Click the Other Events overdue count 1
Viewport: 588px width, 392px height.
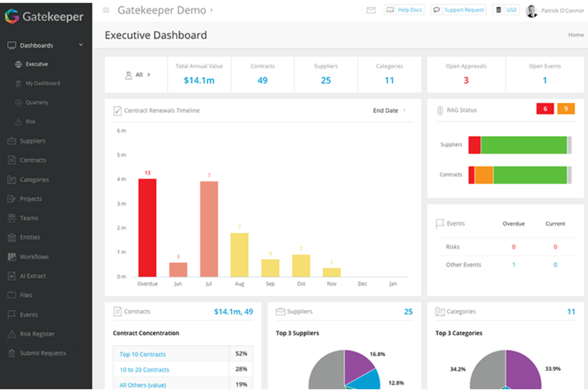coord(513,265)
